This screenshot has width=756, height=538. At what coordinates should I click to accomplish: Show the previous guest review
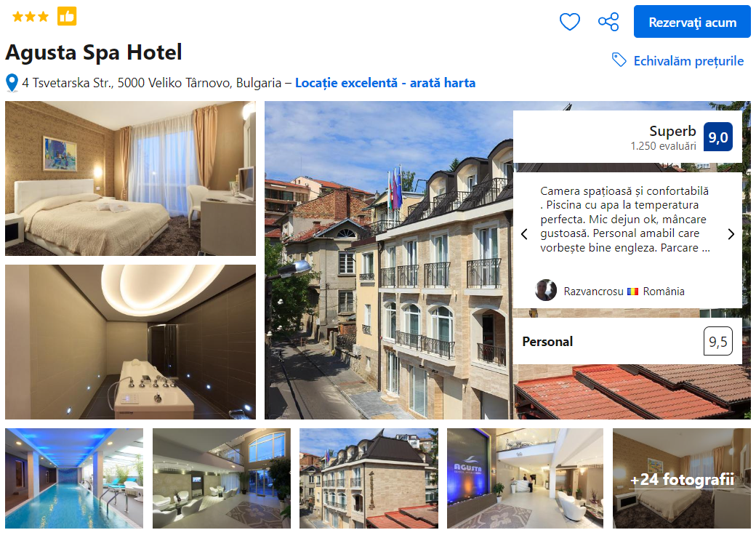(525, 234)
